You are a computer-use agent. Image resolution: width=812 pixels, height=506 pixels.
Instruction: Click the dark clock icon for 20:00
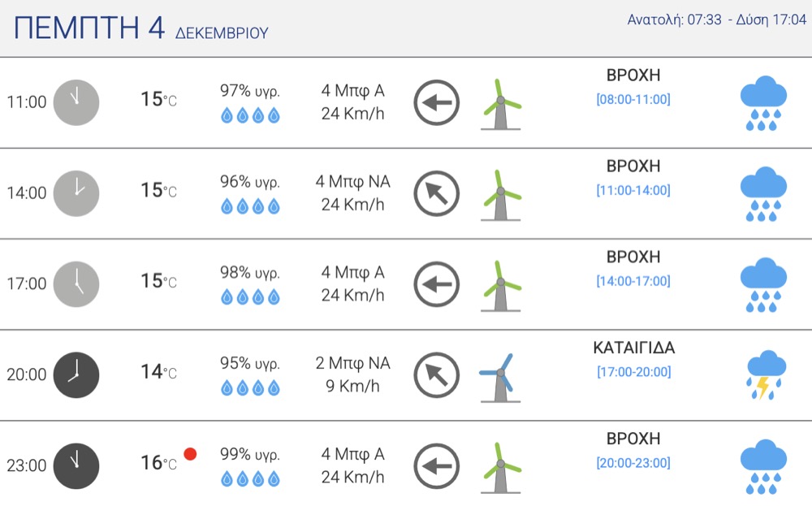tap(76, 375)
